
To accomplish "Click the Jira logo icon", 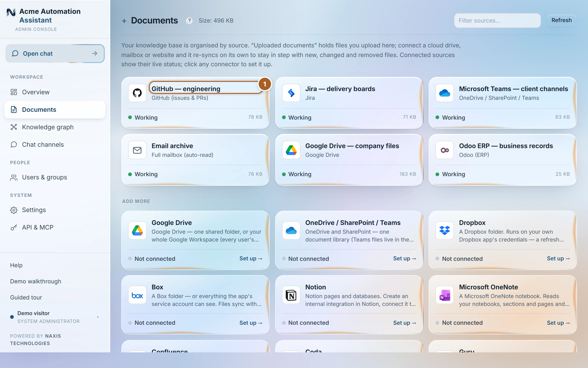I will click(291, 93).
